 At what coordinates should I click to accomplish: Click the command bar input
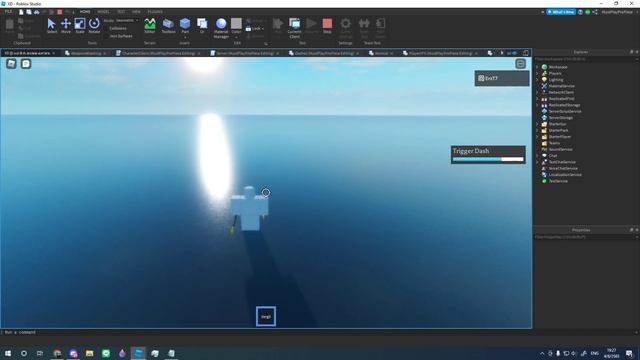(318, 332)
